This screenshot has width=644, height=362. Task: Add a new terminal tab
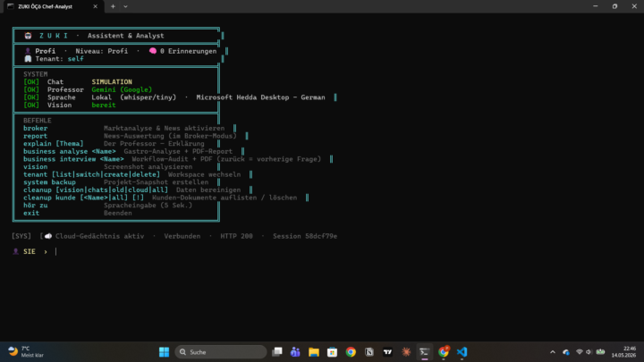(113, 6)
